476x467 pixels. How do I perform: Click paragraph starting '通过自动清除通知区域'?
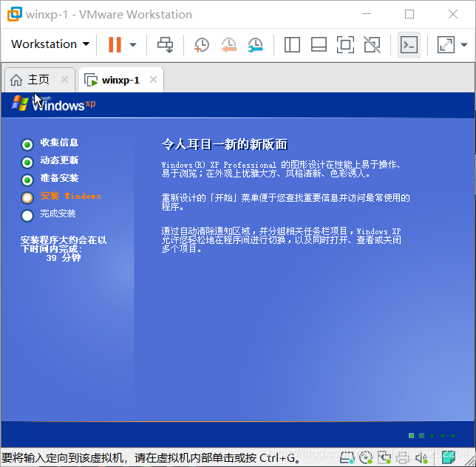tap(281, 240)
